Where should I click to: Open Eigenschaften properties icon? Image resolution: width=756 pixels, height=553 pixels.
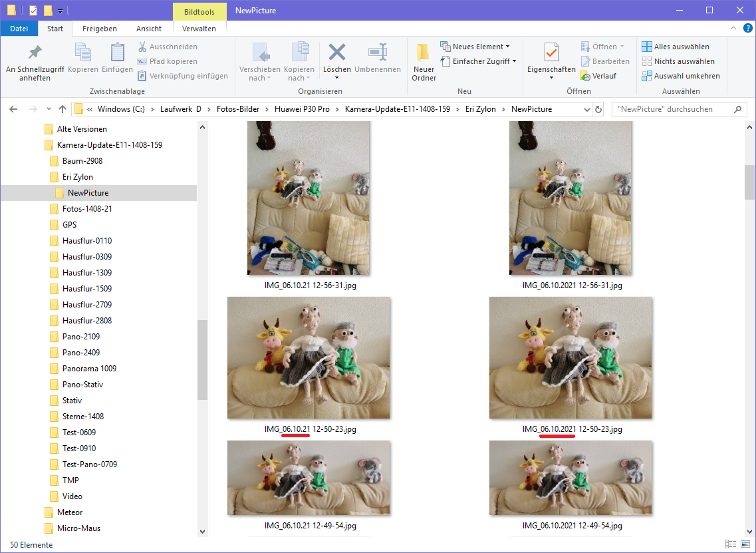(551, 52)
